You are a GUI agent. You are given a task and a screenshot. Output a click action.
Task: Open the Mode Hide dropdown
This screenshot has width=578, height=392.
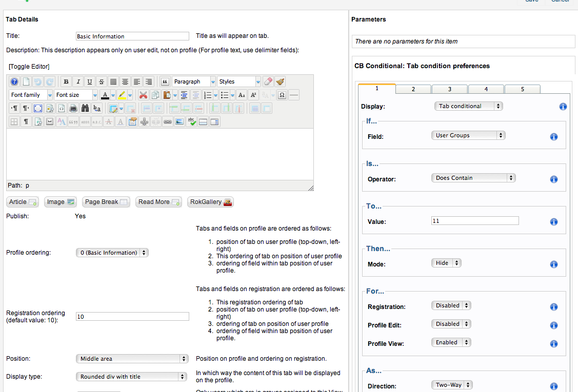point(446,263)
